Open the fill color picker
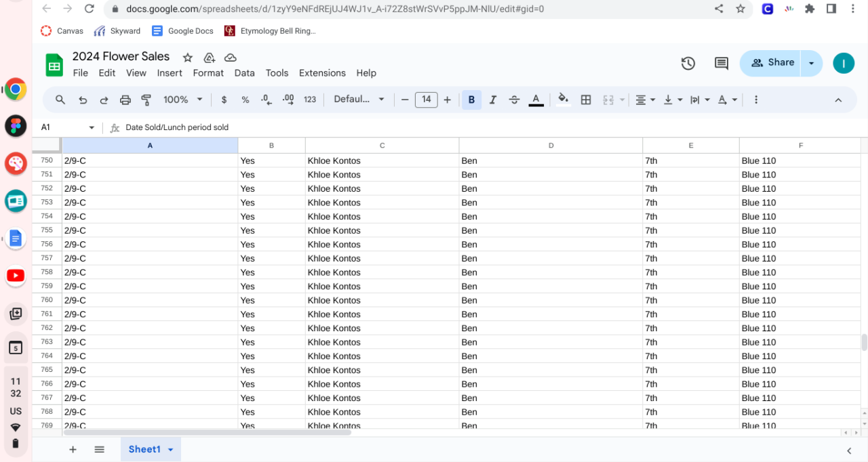Screen dimensions: 868x462 pos(563,100)
